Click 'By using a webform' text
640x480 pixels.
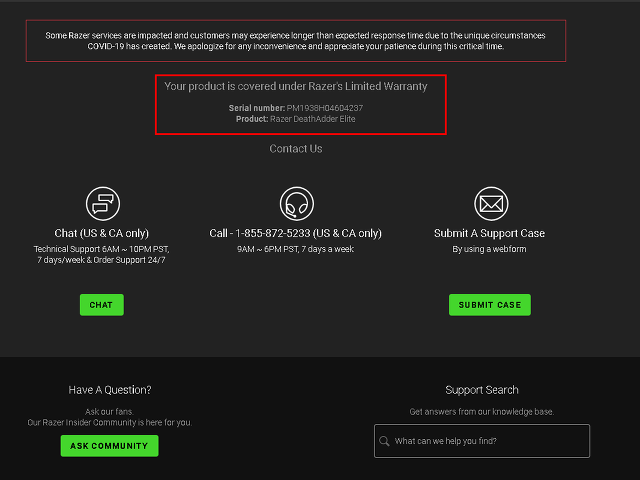click(x=489, y=249)
